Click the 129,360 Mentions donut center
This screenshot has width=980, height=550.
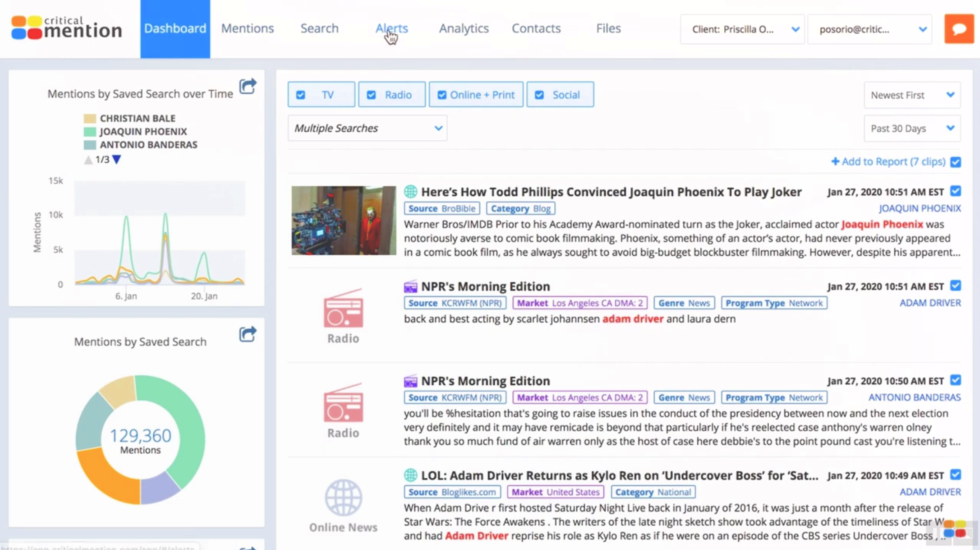tap(140, 440)
